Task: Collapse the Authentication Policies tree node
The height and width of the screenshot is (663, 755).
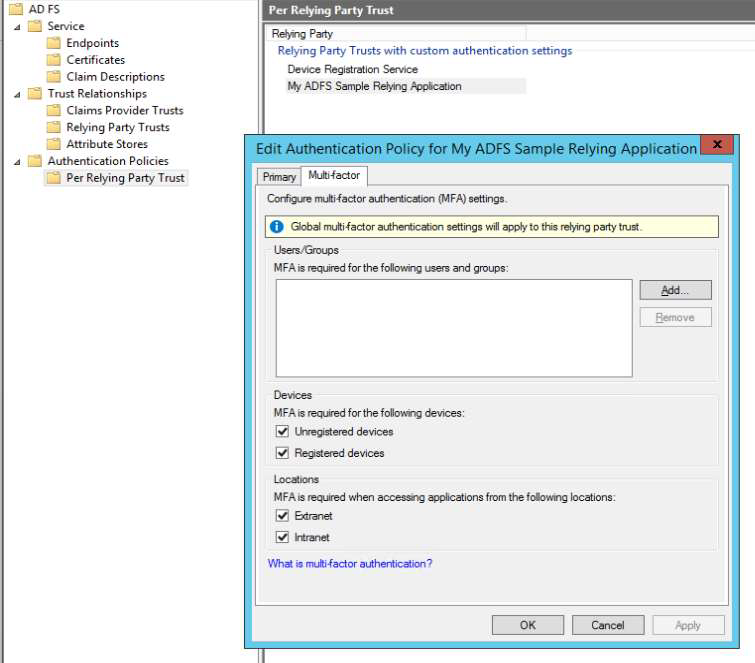Action: pos(17,162)
